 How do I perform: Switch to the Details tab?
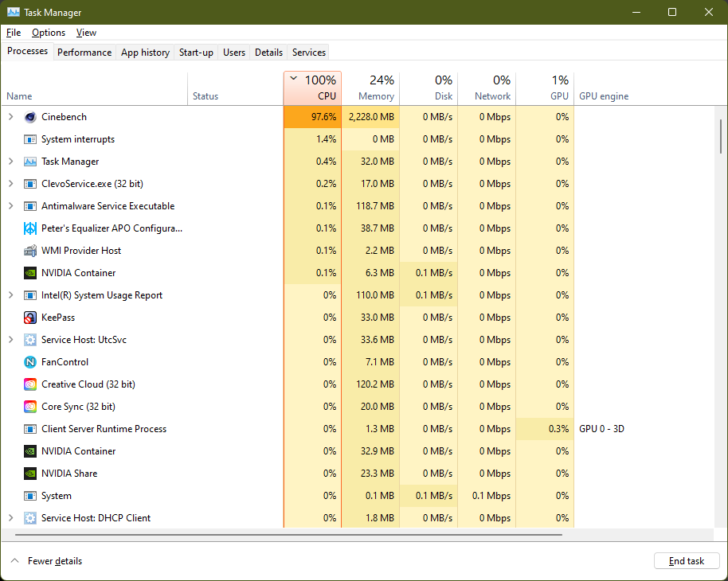click(x=268, y=53)
